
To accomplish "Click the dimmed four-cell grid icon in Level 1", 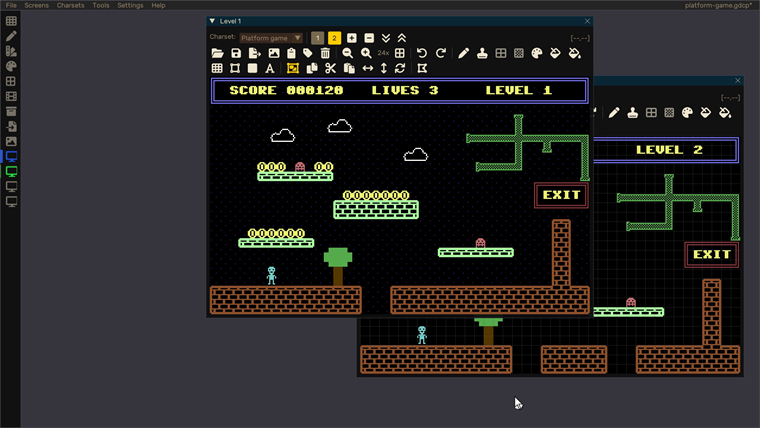I will [x=501, y=53].
